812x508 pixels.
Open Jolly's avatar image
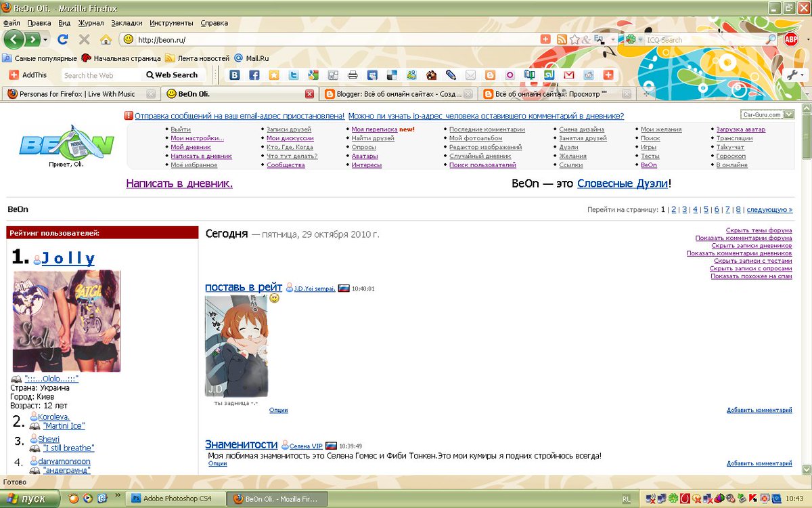(66, 321)
